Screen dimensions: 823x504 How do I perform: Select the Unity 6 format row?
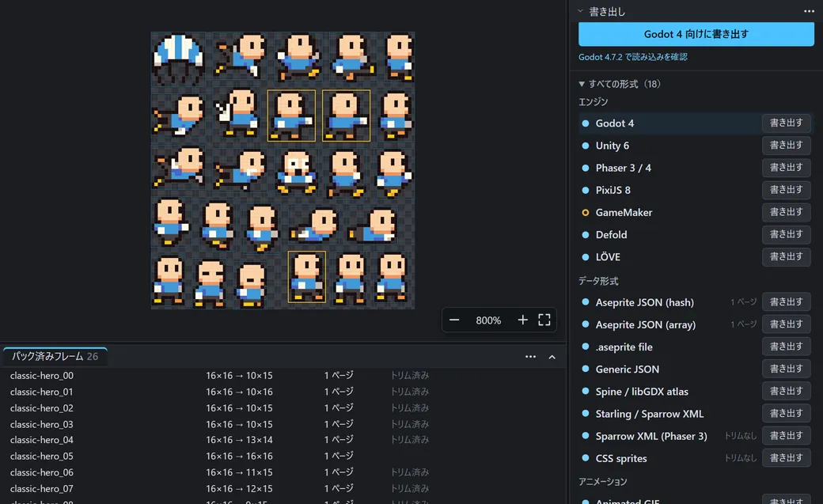[x=696, y=146]
